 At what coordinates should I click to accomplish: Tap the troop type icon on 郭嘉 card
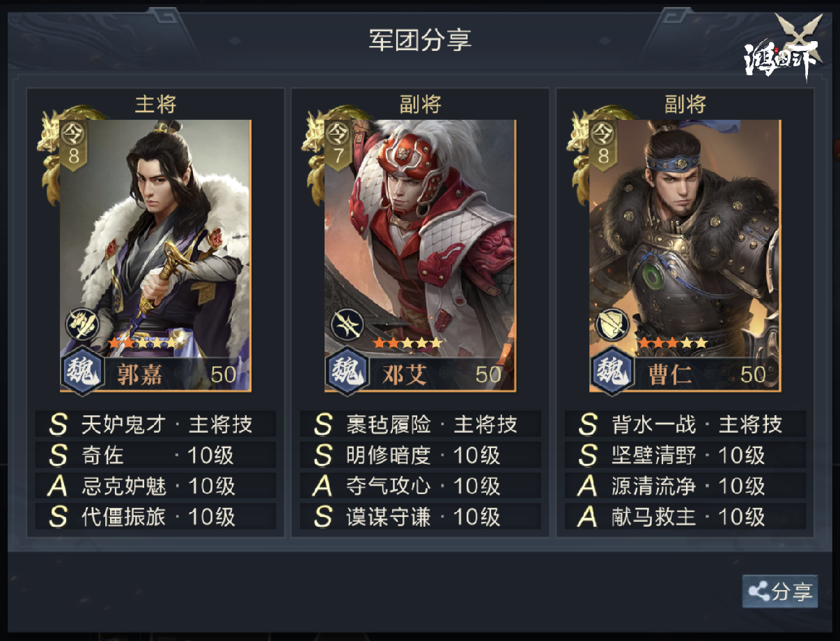tap(82, 324)
